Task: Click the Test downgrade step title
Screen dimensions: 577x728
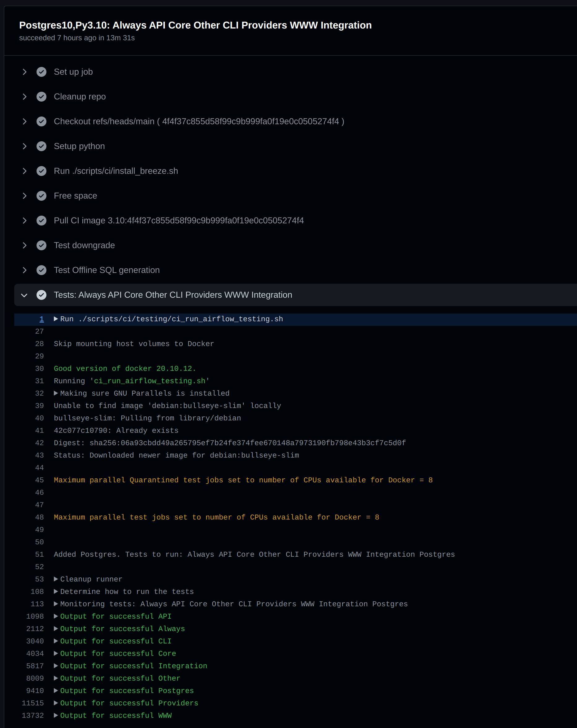Action: [x=85, y=245]
